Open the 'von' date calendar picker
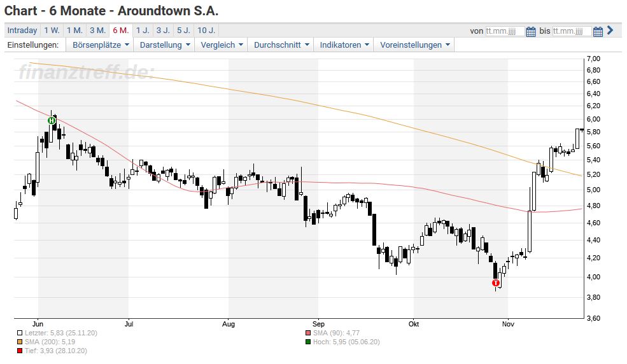The image size is (627, 364). click(530, 32)
